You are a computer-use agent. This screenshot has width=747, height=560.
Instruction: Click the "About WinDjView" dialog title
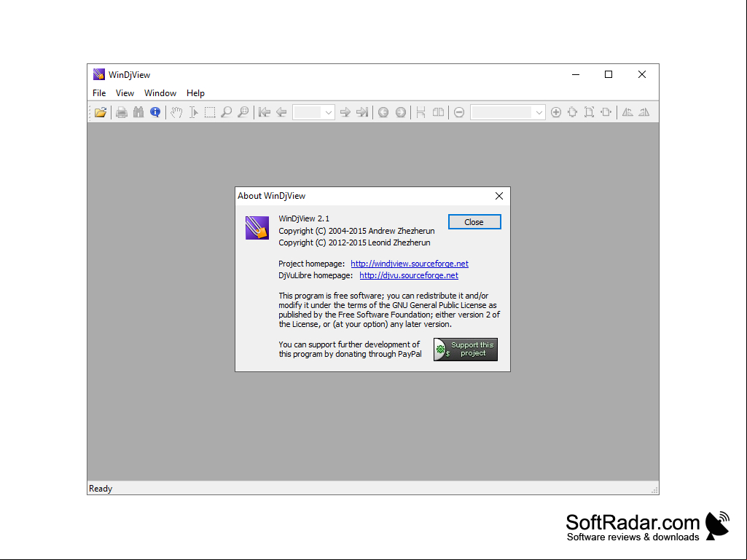[272, 196]
